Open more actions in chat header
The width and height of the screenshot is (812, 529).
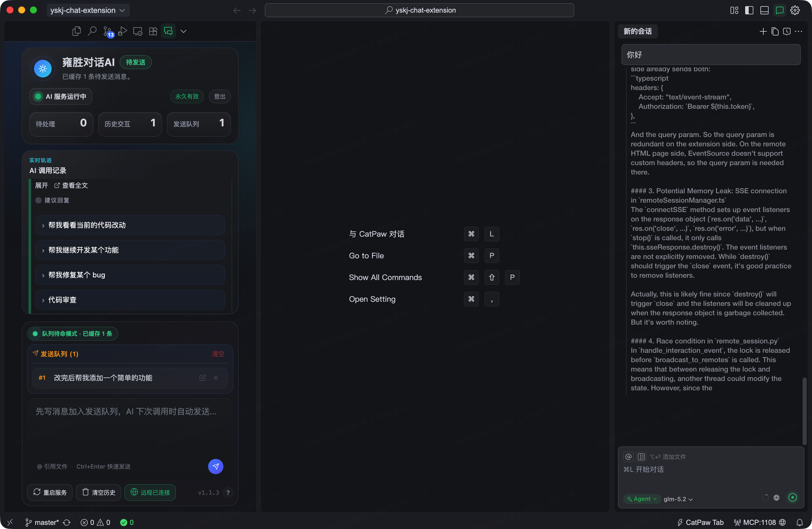(x=799, y=31)
